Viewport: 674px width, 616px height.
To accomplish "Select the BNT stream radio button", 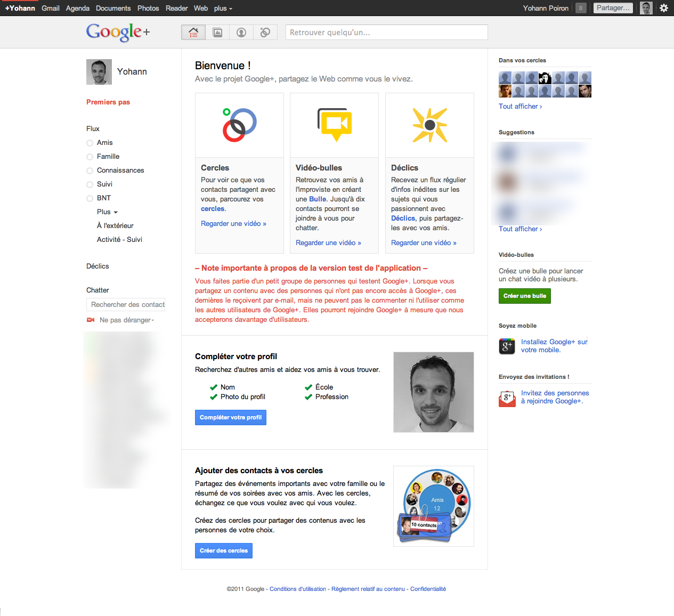I will coord(90,198).
